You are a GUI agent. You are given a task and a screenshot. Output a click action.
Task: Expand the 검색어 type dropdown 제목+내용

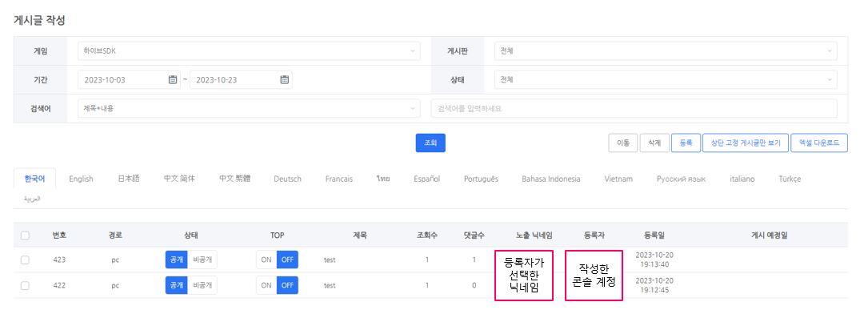[x=249, y=109]
